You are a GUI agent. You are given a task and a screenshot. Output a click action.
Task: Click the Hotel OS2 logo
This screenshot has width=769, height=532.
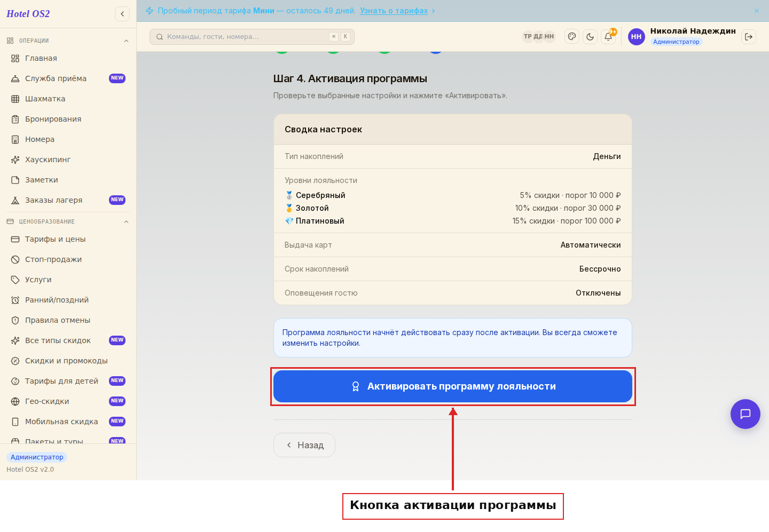tap(28, 14)
